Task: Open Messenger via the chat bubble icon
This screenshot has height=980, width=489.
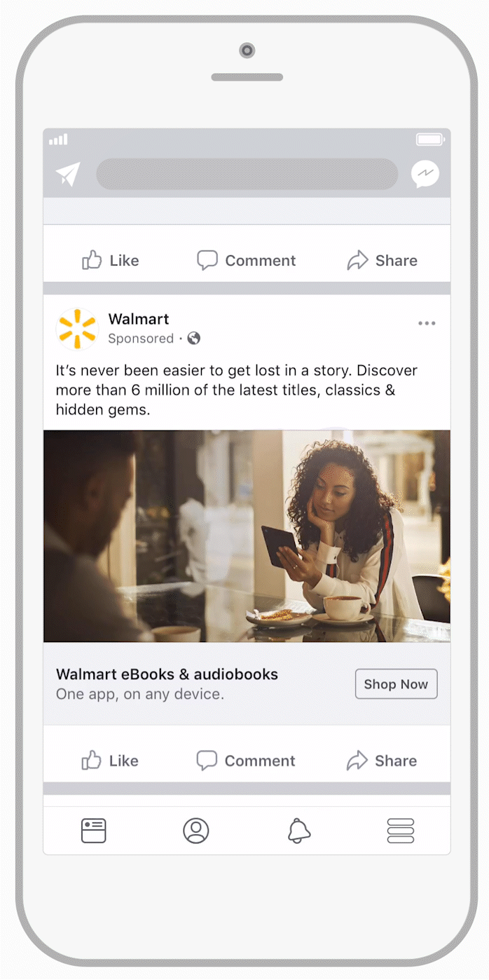Action: click(425, 174)
